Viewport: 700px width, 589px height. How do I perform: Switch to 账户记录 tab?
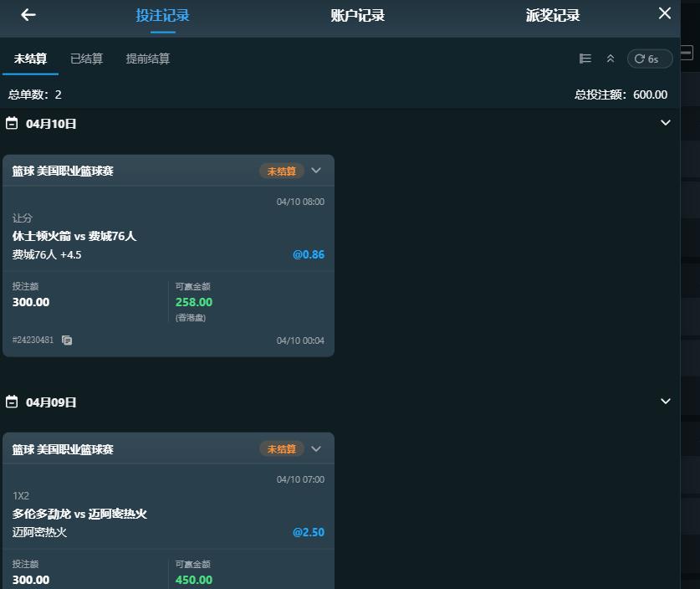pos(358,16)
